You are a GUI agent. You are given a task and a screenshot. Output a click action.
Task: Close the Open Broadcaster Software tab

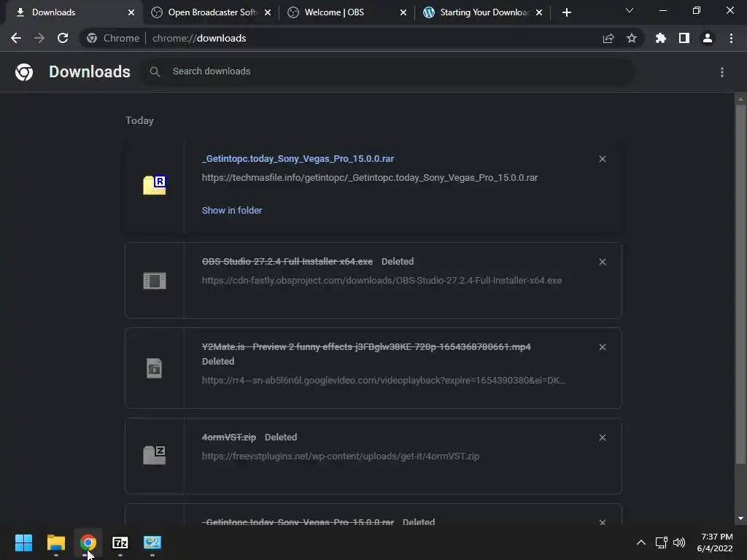(x=267, y=12)
